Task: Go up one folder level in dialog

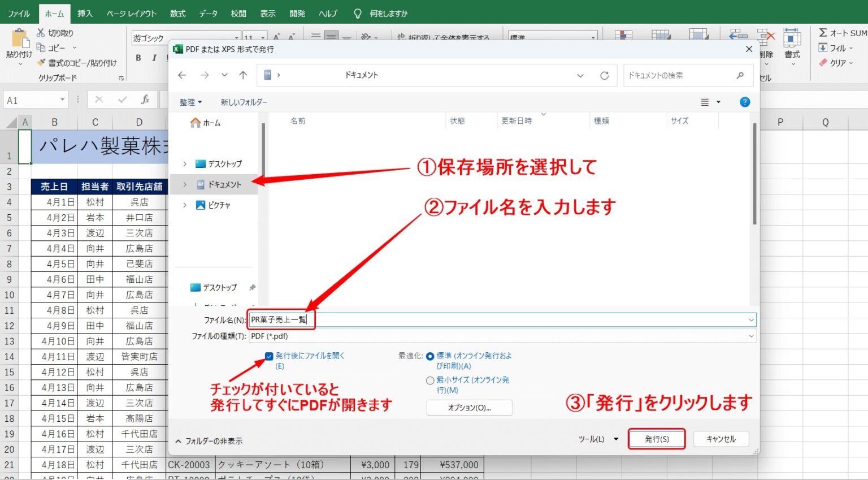Action: coord(243,75)
